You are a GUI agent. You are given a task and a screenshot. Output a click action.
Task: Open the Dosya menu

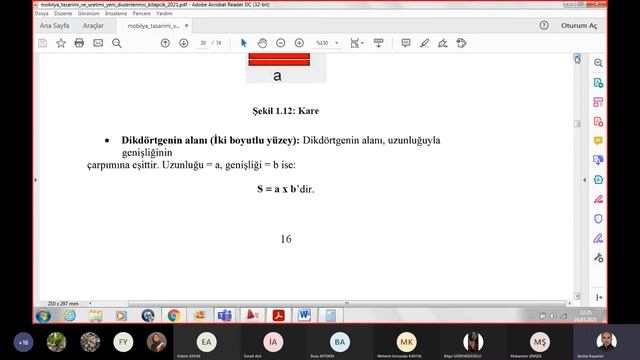point(42,13)
